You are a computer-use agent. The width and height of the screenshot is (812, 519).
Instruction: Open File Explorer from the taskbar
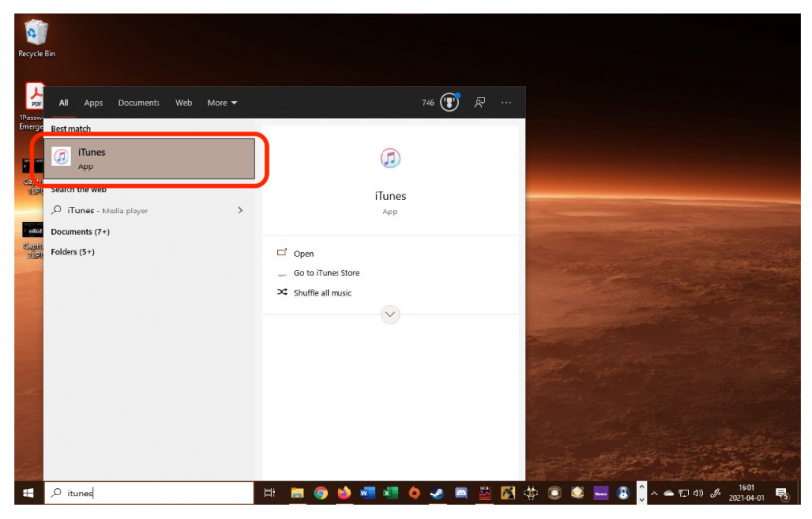click(x=296, y=494)
